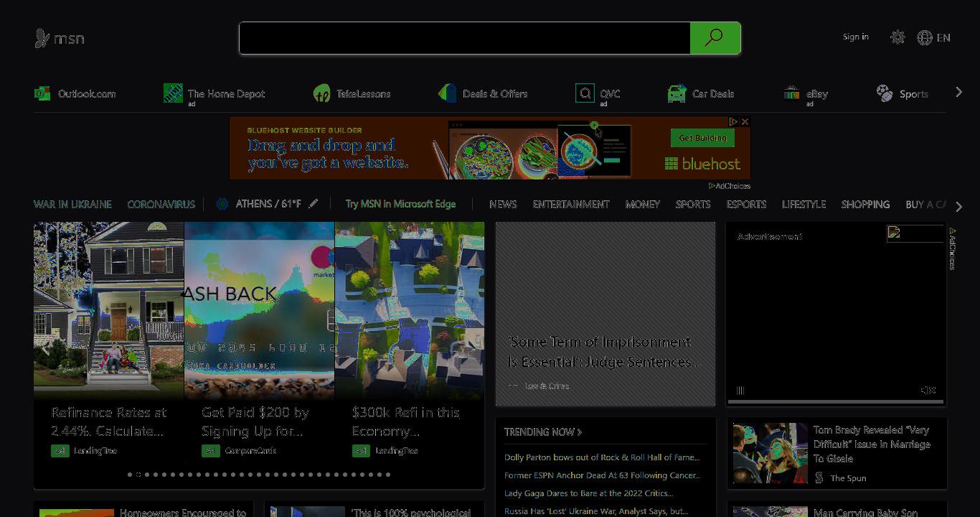
Task: Open the News category
Action: click(503, 204)
